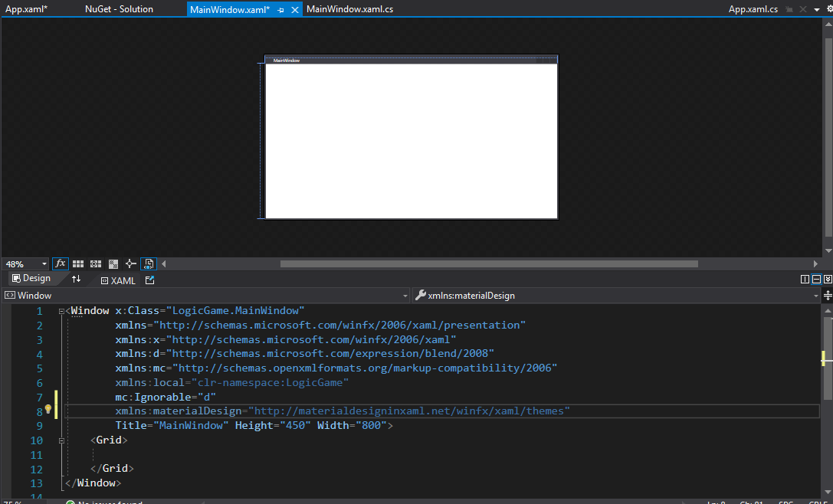Viewport: 833px width, 504px height.
Task: Open the NuGet - Solution tab
Action: pos(119,9)
